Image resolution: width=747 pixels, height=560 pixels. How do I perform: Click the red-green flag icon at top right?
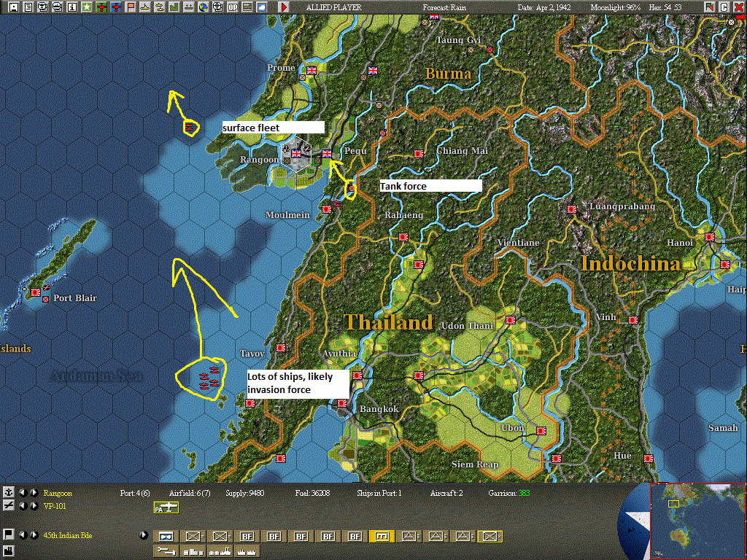tap(710, 7)
